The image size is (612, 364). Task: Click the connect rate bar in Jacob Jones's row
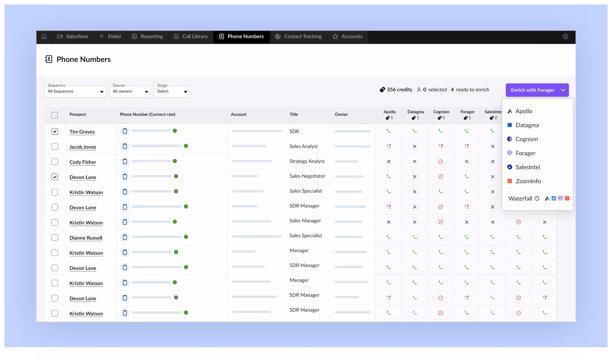157,146
